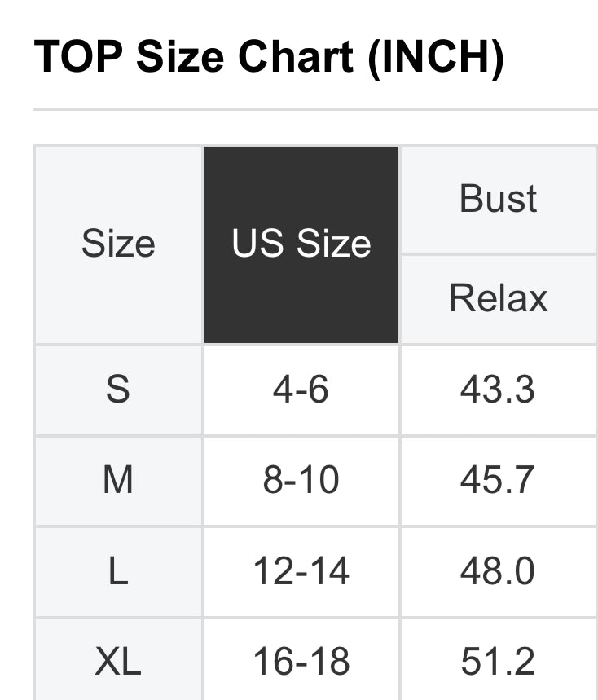The image size is (598, 700).
Task: Click the 48.0 bust measurement
Action: pos(498,571)
